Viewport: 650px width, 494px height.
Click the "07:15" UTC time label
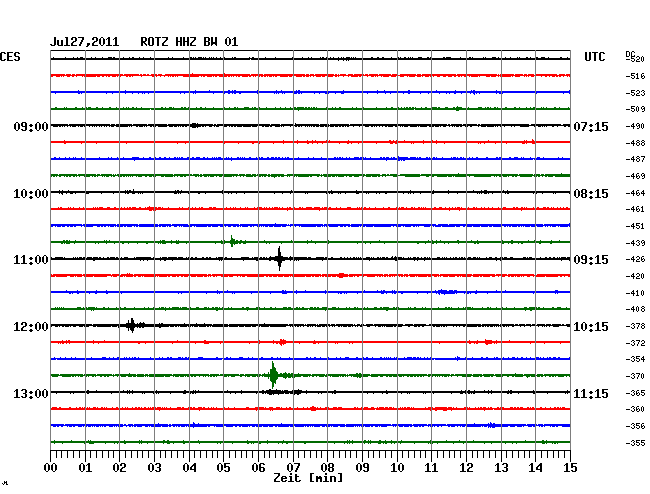(x=591, y=126)
